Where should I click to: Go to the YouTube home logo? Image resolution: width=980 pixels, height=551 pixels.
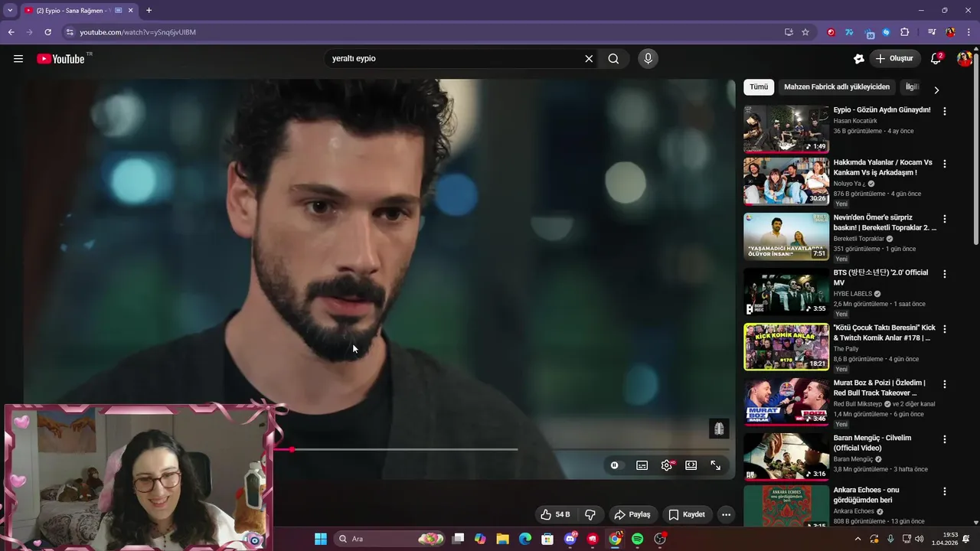(x=60, y=59)
